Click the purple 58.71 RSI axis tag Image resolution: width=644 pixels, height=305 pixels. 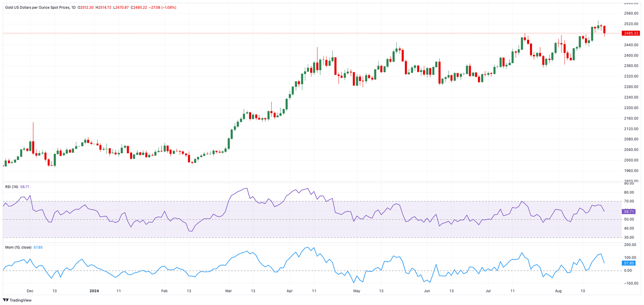click(x=629, y=212)
